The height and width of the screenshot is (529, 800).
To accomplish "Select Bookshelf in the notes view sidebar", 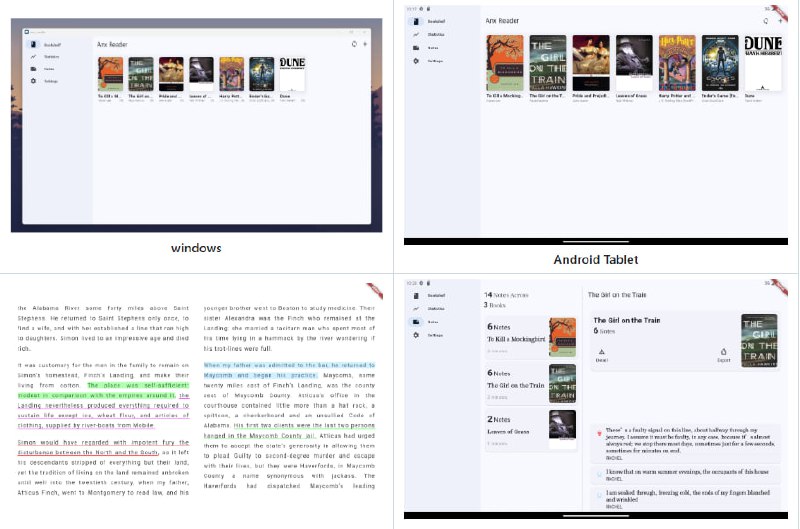I will tap(415, 296).
